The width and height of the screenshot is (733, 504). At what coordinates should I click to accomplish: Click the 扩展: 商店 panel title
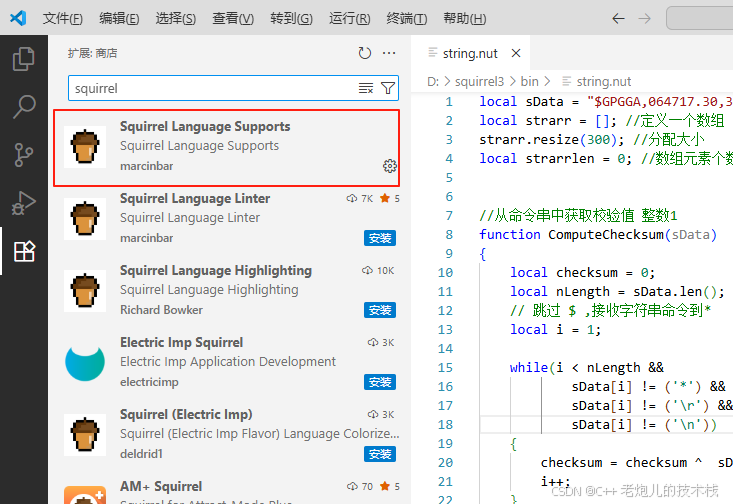point(93,53)
